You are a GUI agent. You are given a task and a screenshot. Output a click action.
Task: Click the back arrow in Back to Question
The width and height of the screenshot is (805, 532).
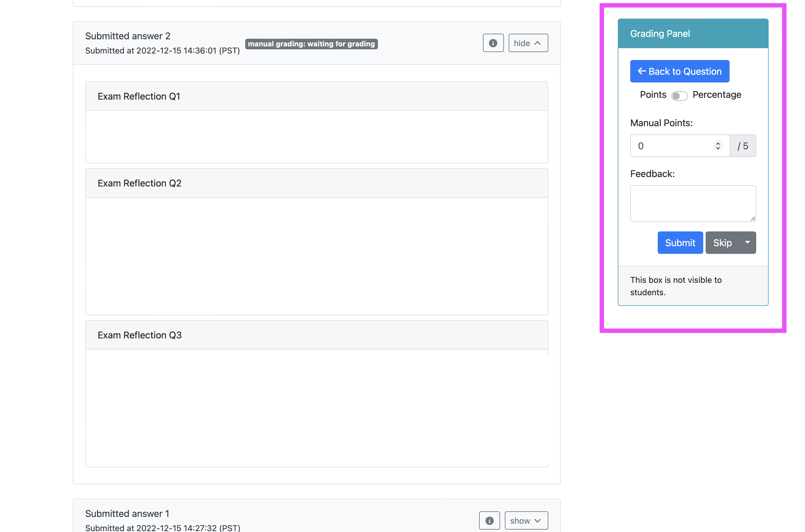coord(642,71)
